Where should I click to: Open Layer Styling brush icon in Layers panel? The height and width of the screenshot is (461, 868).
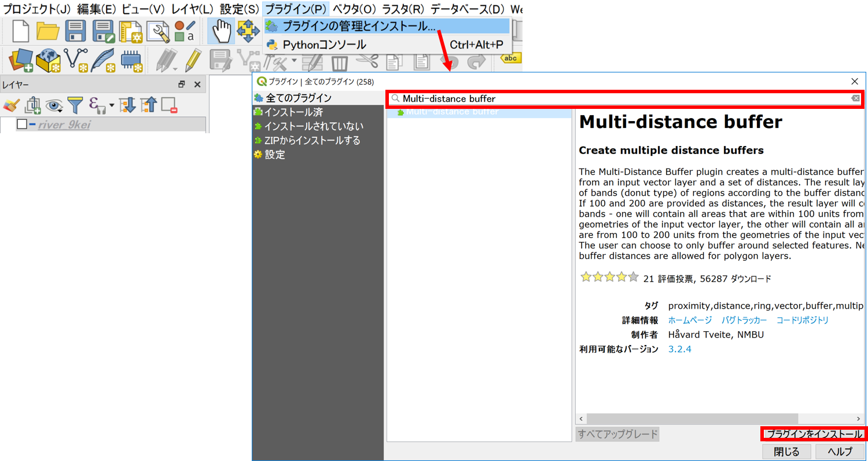click(12, 105)
